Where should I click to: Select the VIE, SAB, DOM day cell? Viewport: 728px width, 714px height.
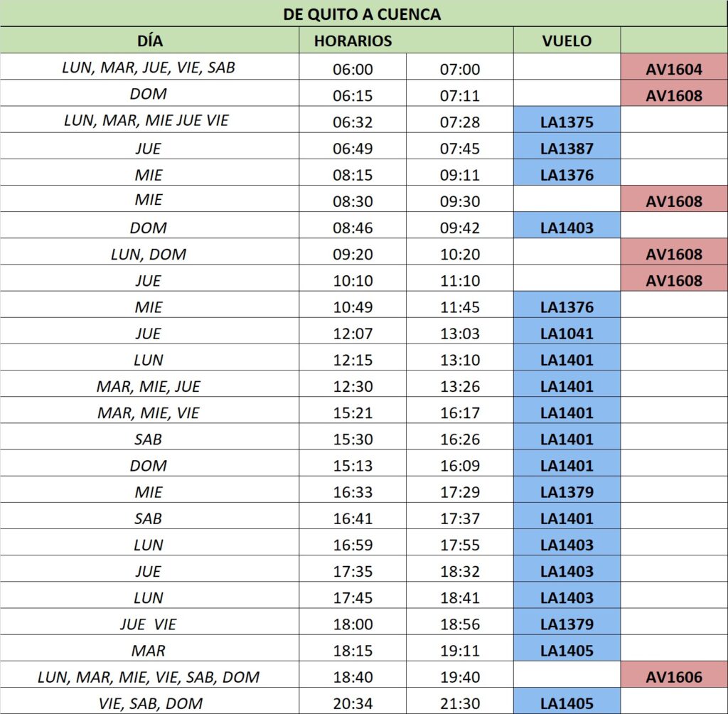(149, 703)
